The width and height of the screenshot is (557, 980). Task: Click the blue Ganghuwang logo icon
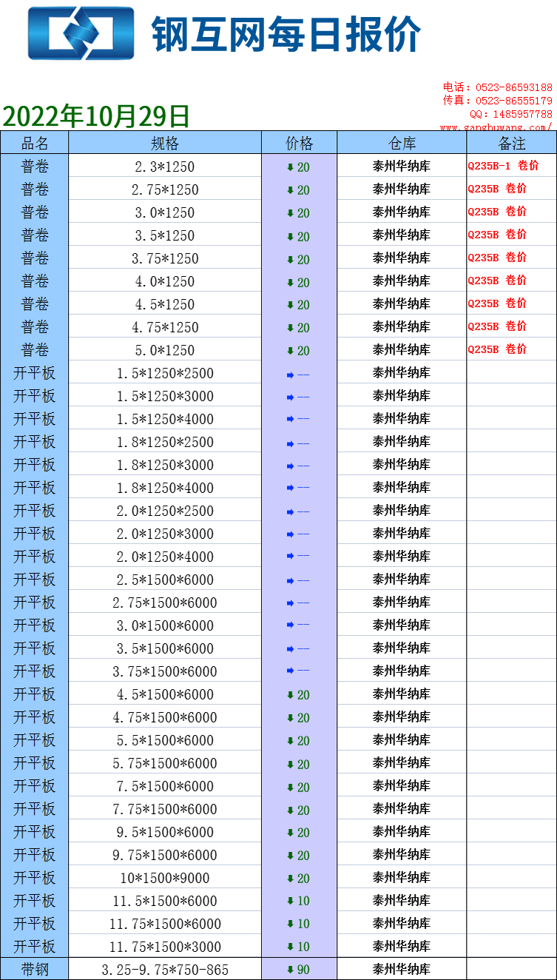[81, 33]
